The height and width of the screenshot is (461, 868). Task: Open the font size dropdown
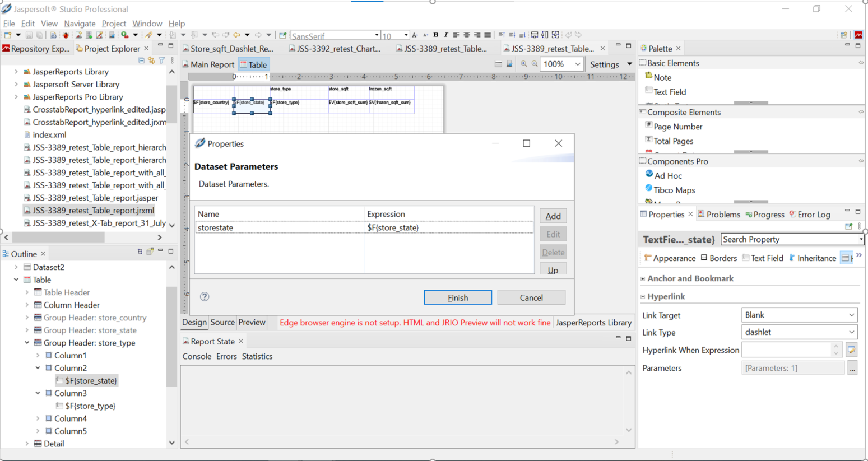click(x=406, y=35)
